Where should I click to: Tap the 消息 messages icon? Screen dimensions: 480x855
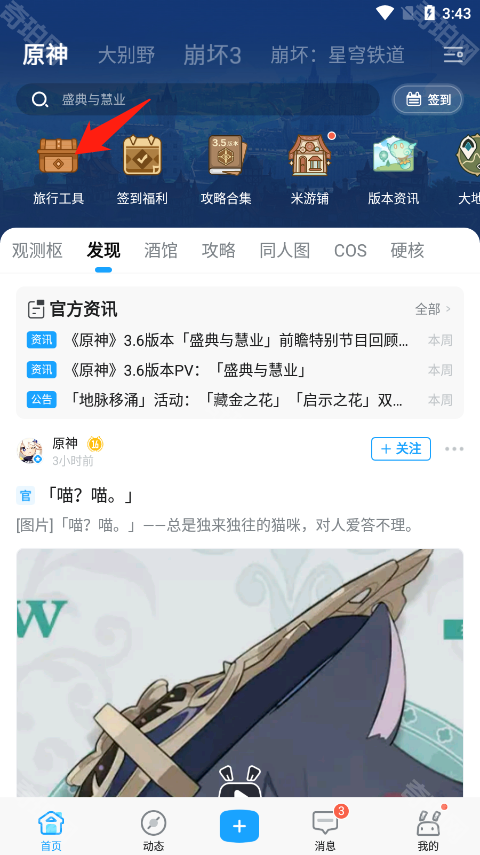pyautogui.click(x=325, y=822)
